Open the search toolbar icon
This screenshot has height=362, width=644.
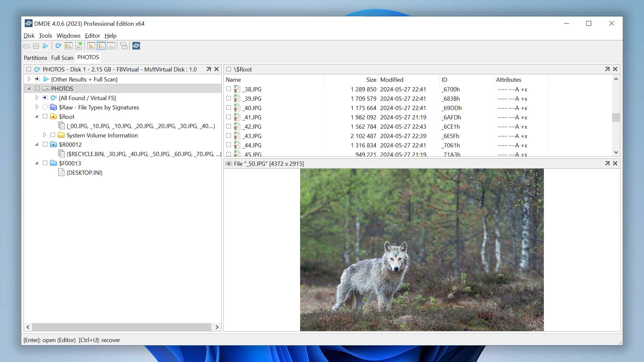(x=68, y=46)
